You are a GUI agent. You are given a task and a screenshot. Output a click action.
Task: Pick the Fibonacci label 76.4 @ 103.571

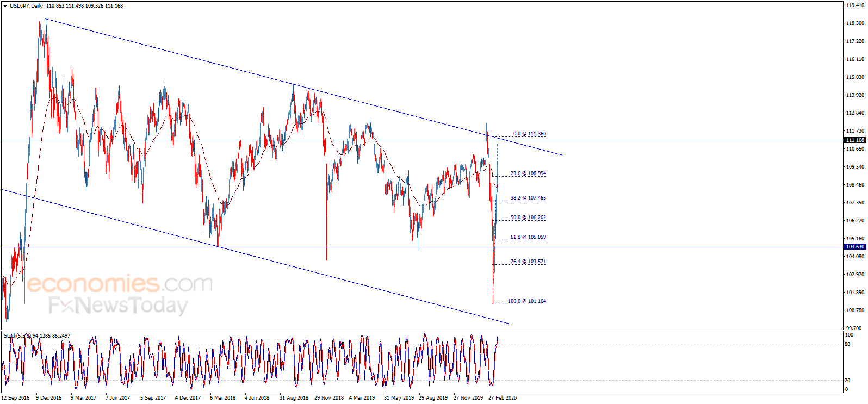coord(528,262)
